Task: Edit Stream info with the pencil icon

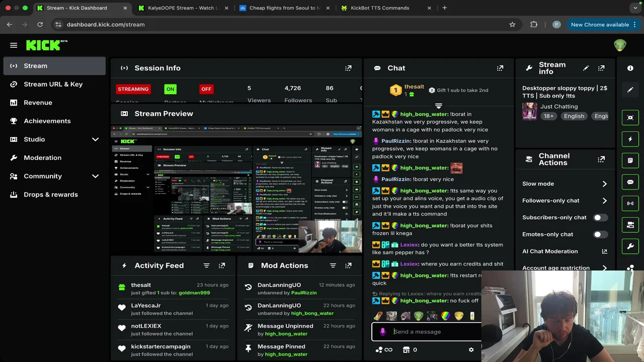Action: coord(586,68)
